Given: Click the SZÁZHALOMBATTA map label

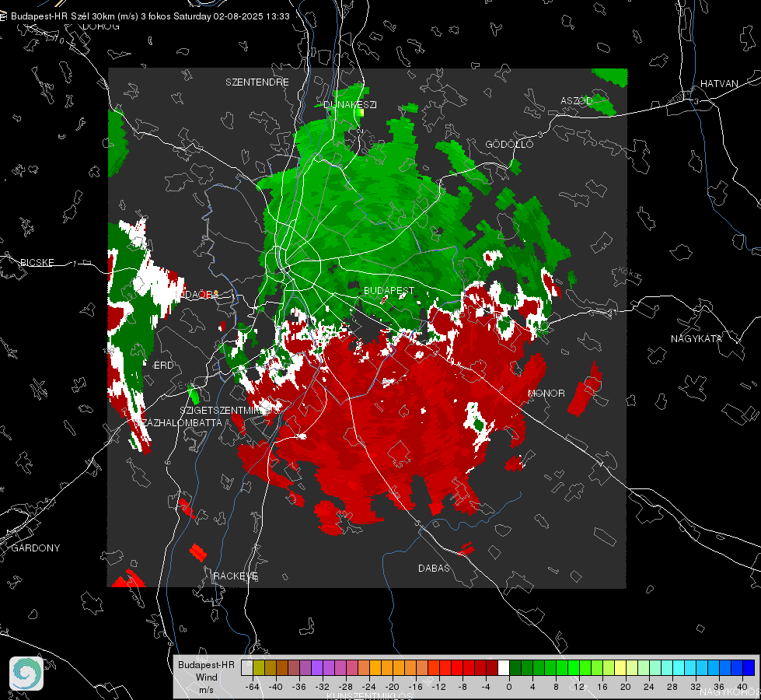Looking at the screenshot, I should coord(178,422).
